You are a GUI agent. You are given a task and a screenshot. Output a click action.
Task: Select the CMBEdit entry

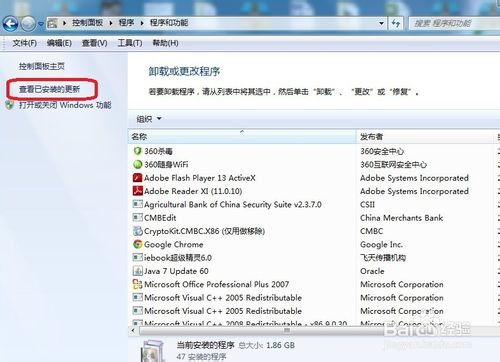(x=160, y=218)
